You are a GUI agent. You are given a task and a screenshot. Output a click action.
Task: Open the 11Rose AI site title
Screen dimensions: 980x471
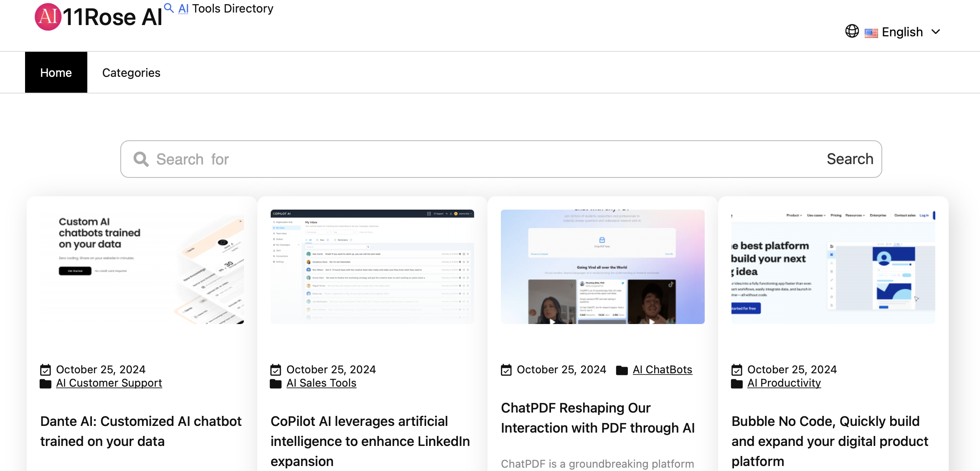click(112, 17)
